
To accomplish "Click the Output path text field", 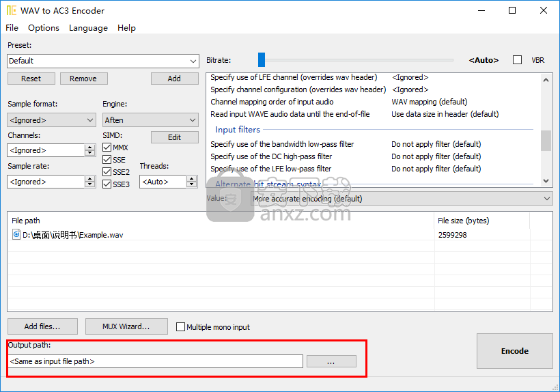I will 155,361.
